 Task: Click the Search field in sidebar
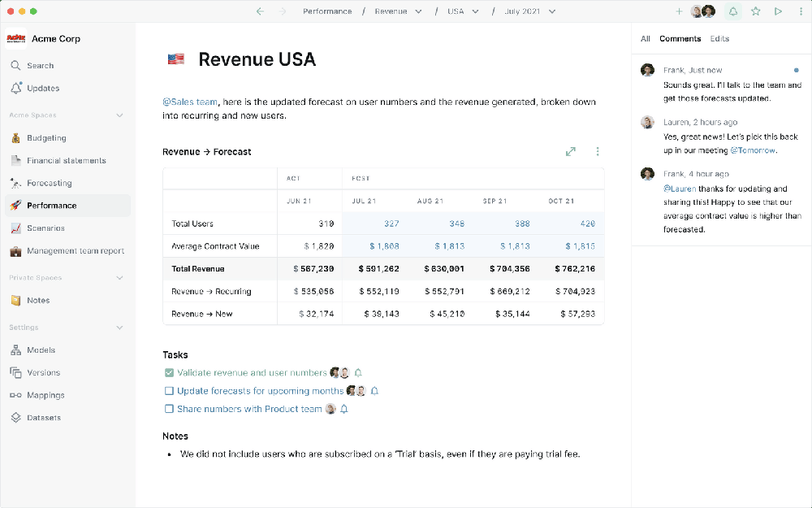click(41, 66)
